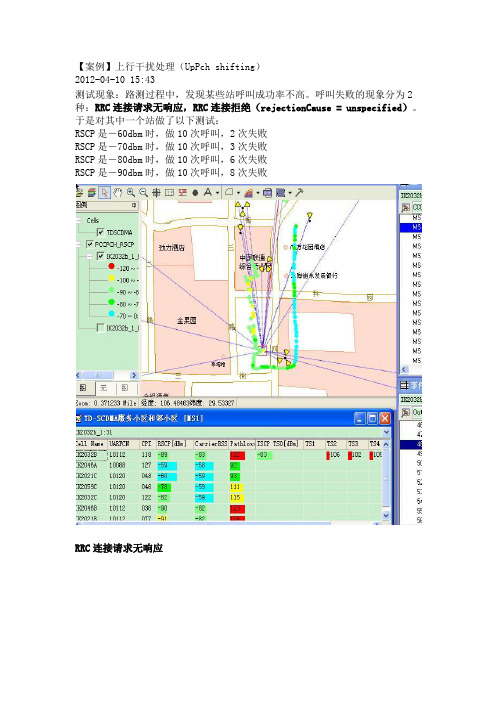Switch to the second tab below legend panel

click(x=103, y=388)
